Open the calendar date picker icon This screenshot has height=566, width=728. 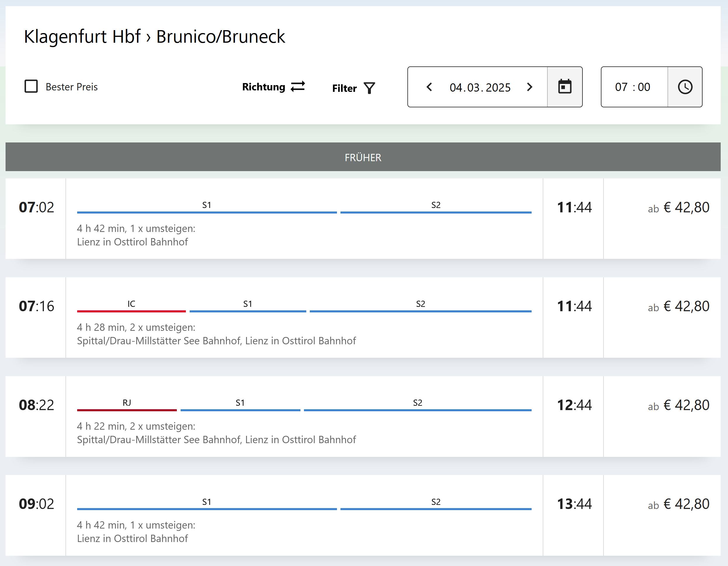565,87
